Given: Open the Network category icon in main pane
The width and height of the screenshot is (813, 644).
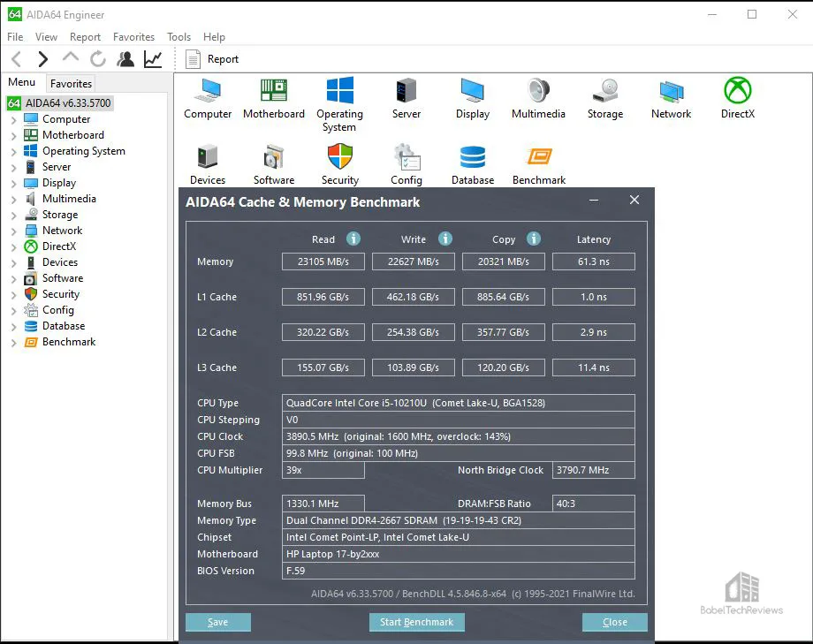Looking at the screenshot, I should tap(672, 92).
